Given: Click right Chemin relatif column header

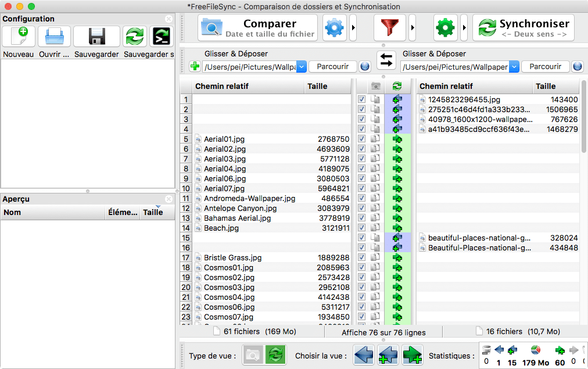Looking at the screenshot, I should pos(474,86).
